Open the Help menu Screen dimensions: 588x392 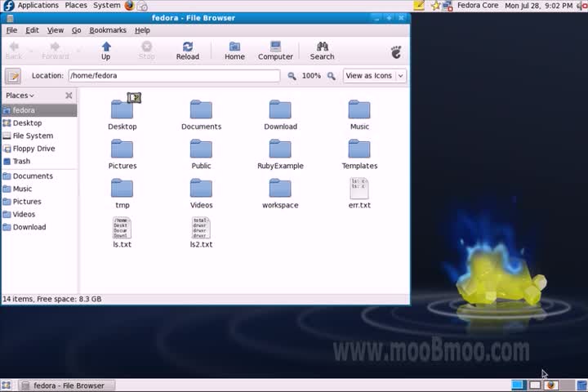[142, 30]
